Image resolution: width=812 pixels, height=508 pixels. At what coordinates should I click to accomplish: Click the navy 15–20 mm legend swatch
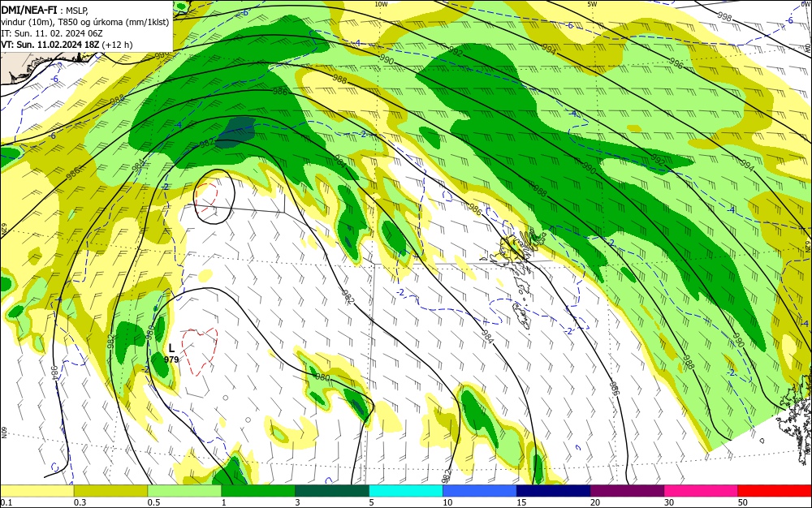[554, 491]
